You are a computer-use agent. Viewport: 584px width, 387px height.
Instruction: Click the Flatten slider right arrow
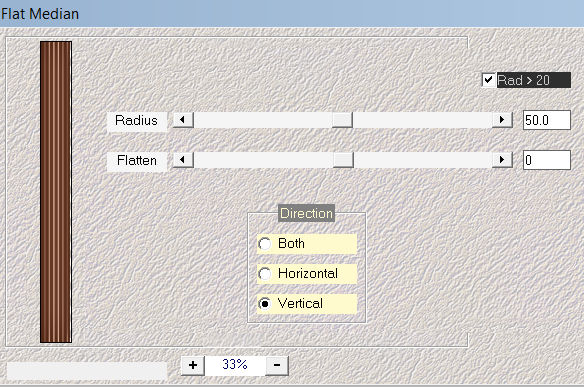502,160
